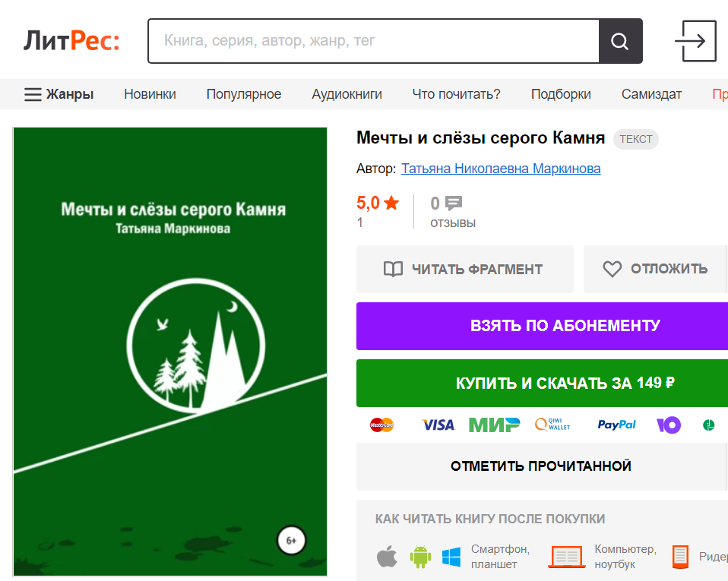The image size is (728, 581).
Task: Open the Новинки menu item
Action: coord(150,94)
